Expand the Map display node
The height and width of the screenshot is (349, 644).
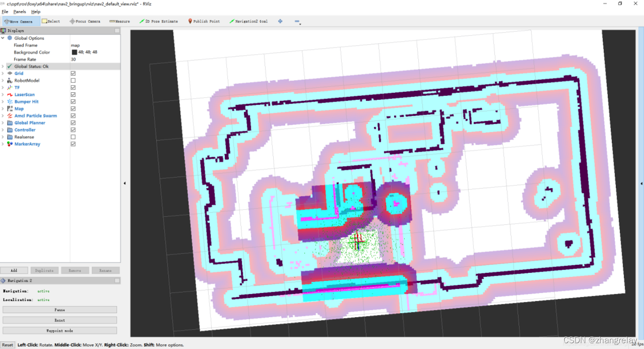coord(3,109)
